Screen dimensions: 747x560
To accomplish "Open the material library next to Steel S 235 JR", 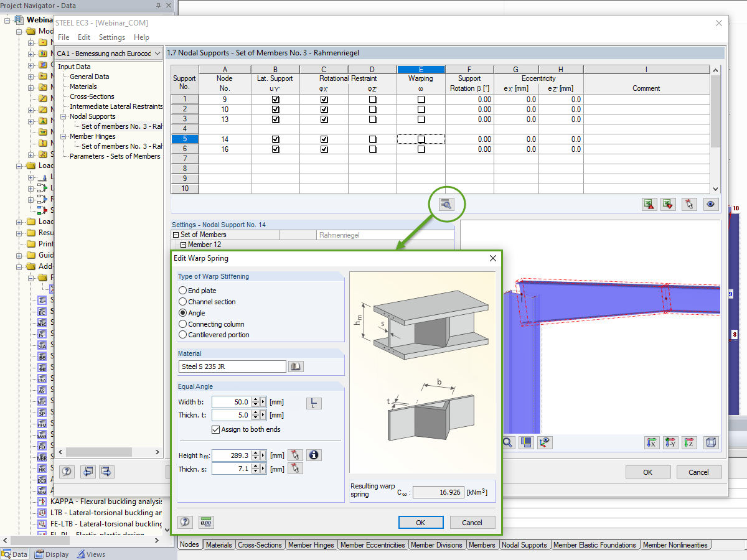I will [x=295, y=366].
